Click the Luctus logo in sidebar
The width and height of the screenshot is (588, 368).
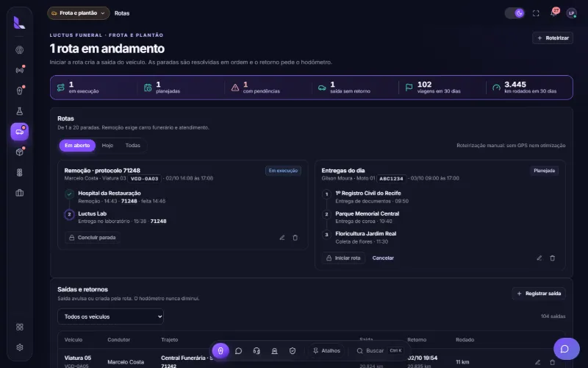[20, 23]
